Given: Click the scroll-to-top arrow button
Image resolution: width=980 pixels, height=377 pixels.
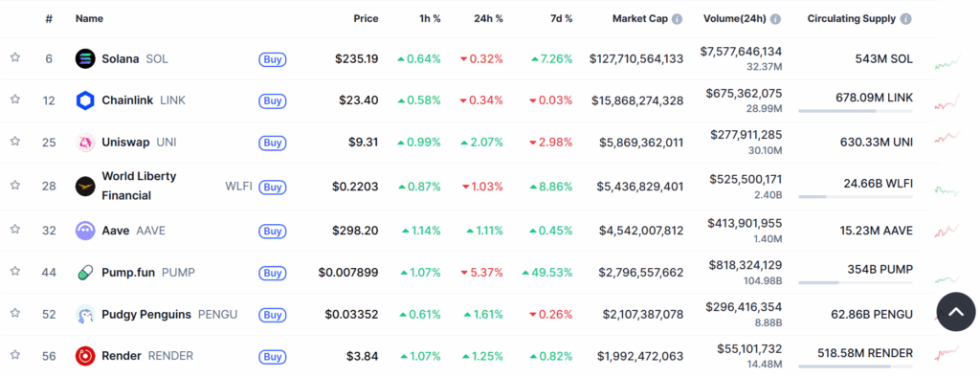Looking at the screenshot, I should (x=956, y=311).
